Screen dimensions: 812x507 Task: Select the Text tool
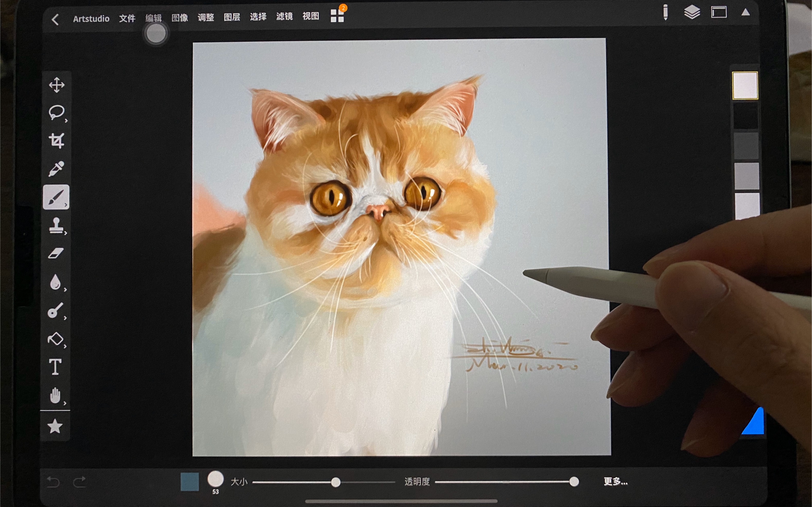(55, 367)
